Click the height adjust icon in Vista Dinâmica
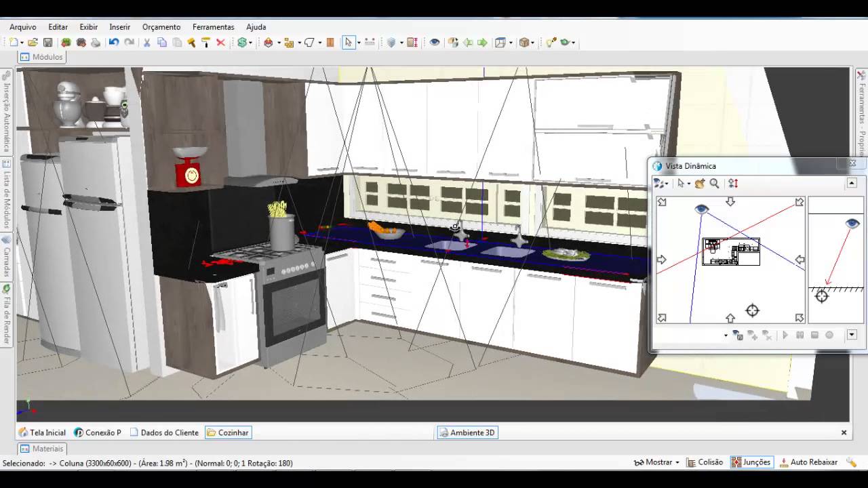Image resolution: width=868 pixels, height=488 pixels. tap(733, 183)
